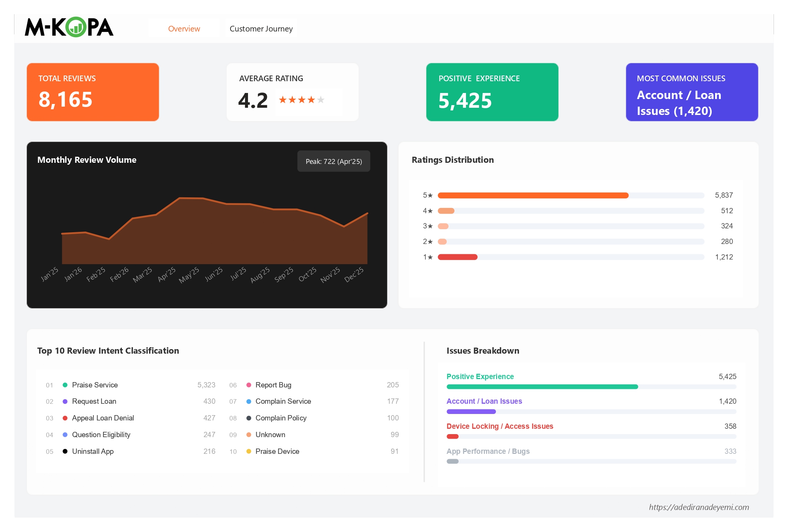Select the blue dot beside Complain Service
788x532 pixels.
(x=248, y=401)
